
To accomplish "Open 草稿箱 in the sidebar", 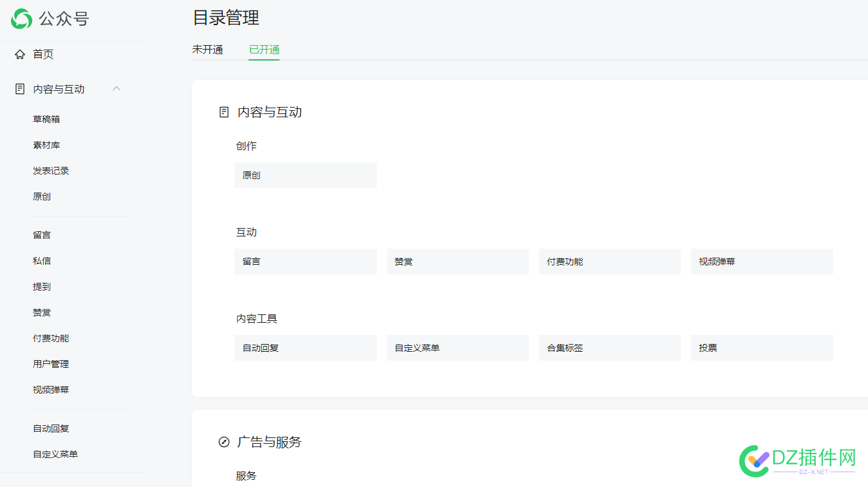I will pyautogui.click(x=46, y=119).
